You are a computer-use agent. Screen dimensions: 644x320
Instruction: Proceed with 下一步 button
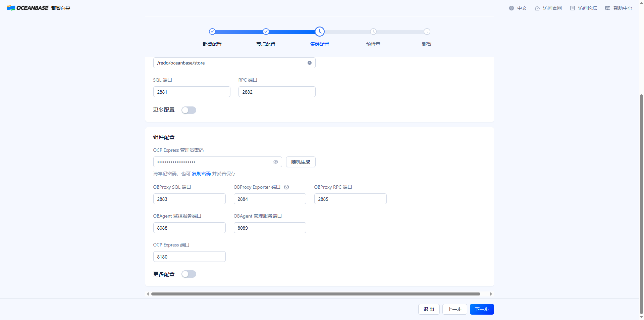coord(482,309)
